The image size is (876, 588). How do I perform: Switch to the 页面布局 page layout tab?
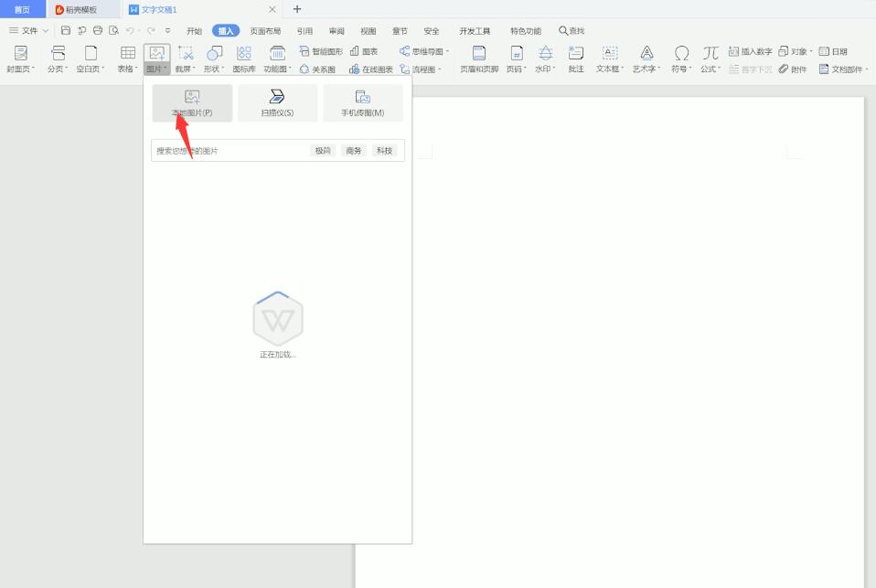(265, 31)
